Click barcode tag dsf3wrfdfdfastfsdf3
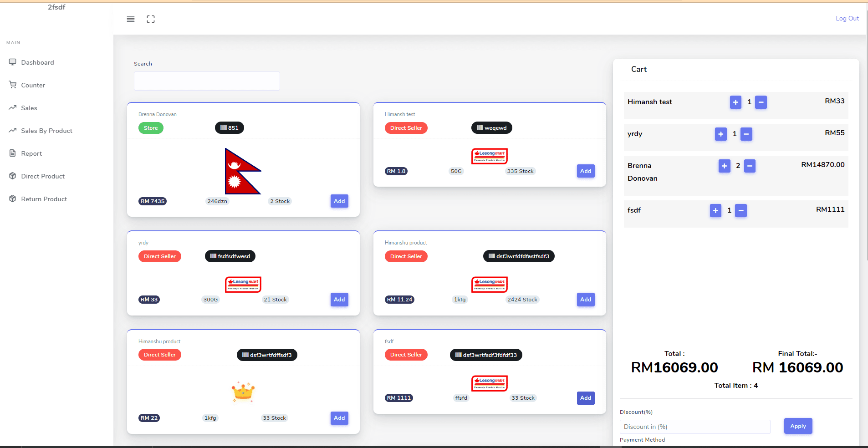This screenshot has height=448, width=868. (x=518, y=256)
